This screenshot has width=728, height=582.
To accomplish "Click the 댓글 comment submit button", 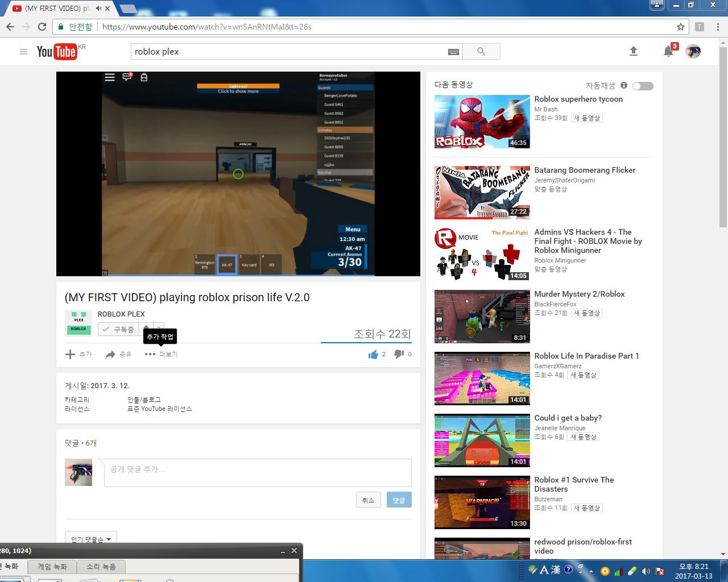I will pyautogui.click(x=399, y=500).
